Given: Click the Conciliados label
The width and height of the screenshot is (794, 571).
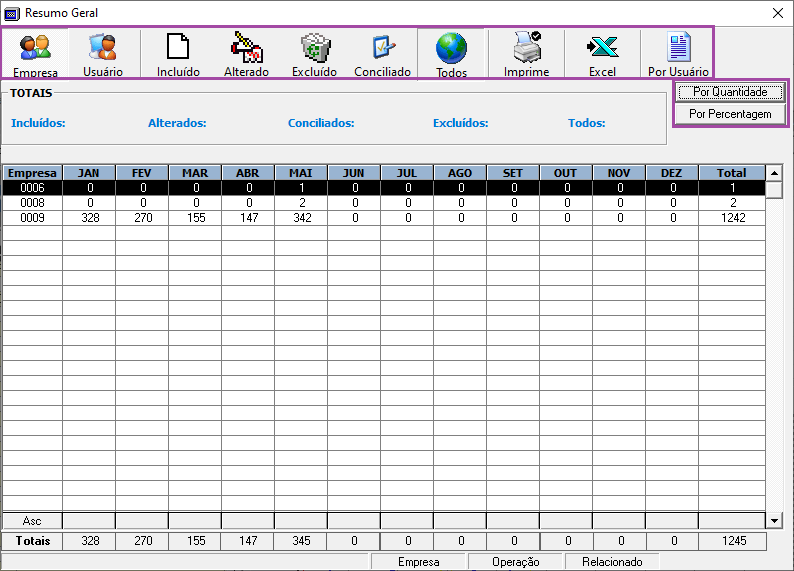Looking at the screenshot, I should 321,123.
